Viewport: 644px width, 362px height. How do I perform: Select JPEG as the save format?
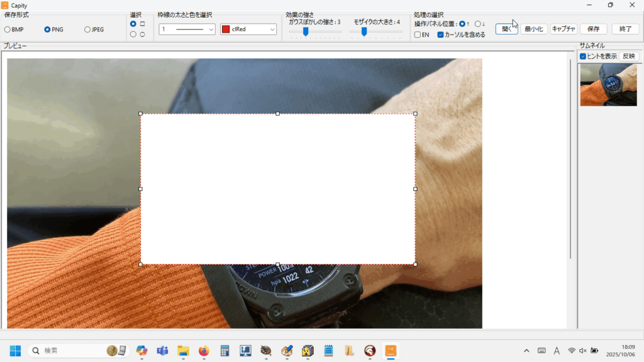(87, 30)
